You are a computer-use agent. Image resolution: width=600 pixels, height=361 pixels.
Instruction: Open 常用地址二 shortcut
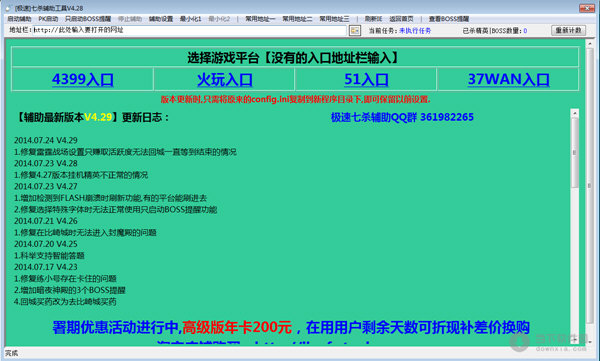pyautogui.click(x=297, y=19)
